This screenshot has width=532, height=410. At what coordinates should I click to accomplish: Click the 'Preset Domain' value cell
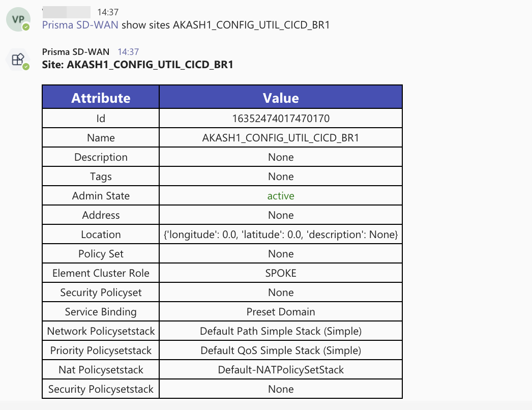tap(281, 312)
